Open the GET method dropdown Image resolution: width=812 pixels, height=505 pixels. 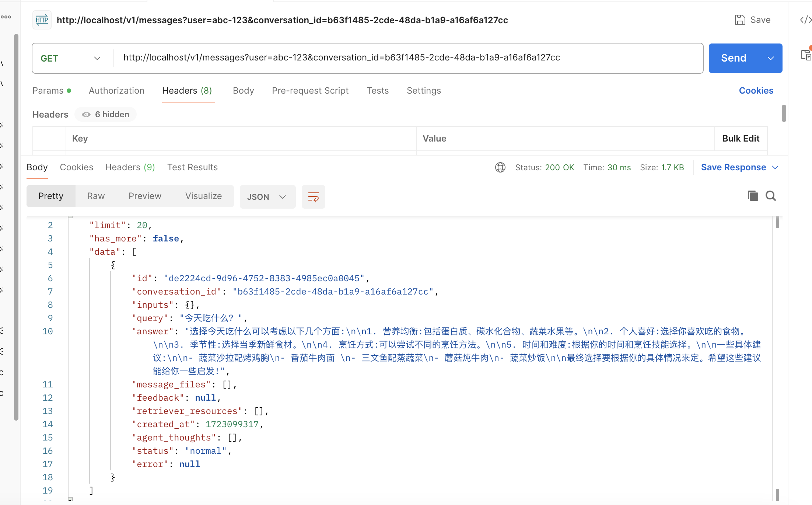point(71,58)
